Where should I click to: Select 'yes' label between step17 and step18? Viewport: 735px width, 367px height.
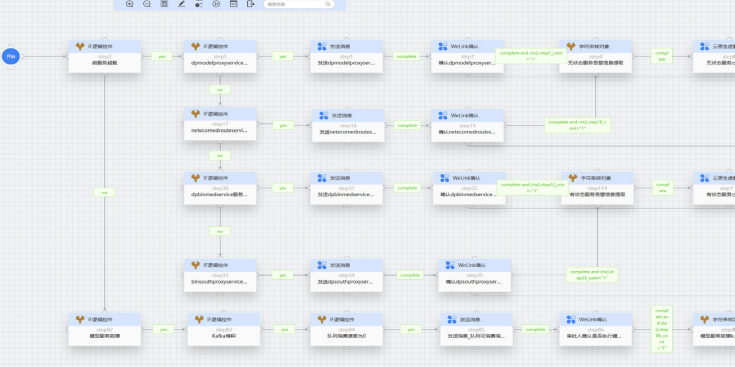click(283, 125)
